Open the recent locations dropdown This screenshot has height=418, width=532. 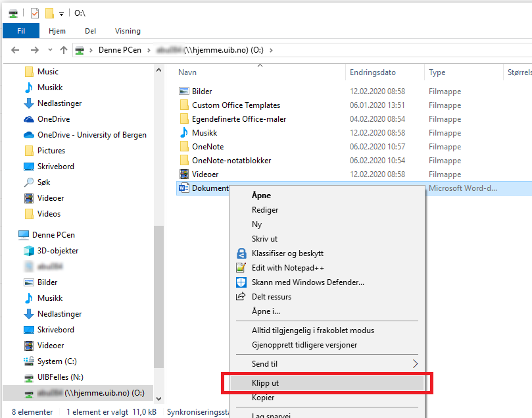pos(50,50)
